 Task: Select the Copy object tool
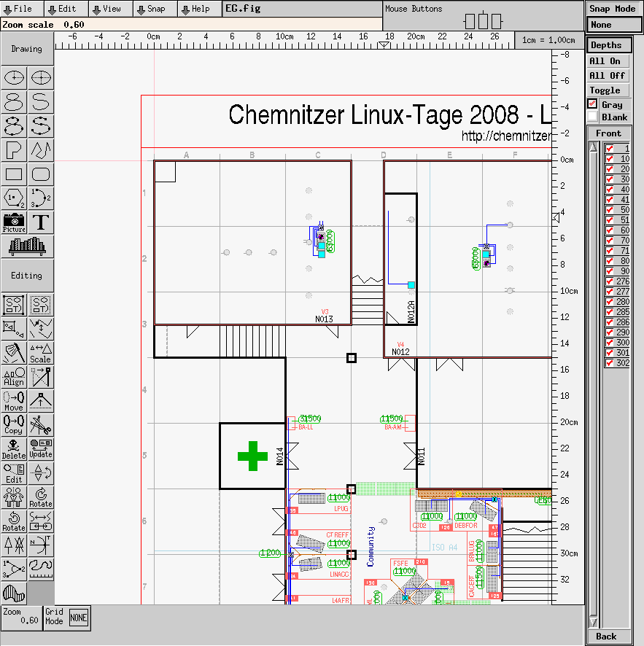14,424
